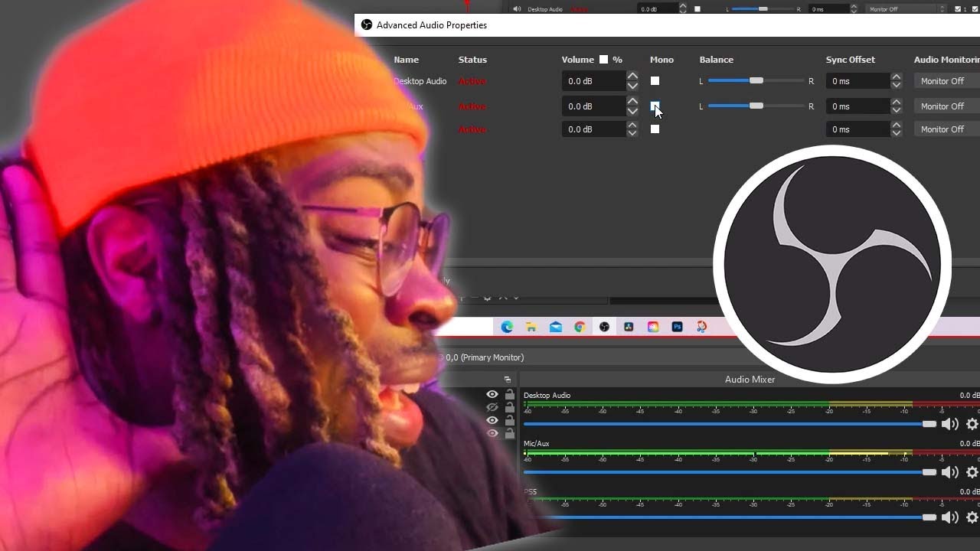Viewport: 980px width, 551px height.
Task: Mute the bottom mixer channel speaker icon
Action: (949, 517)
